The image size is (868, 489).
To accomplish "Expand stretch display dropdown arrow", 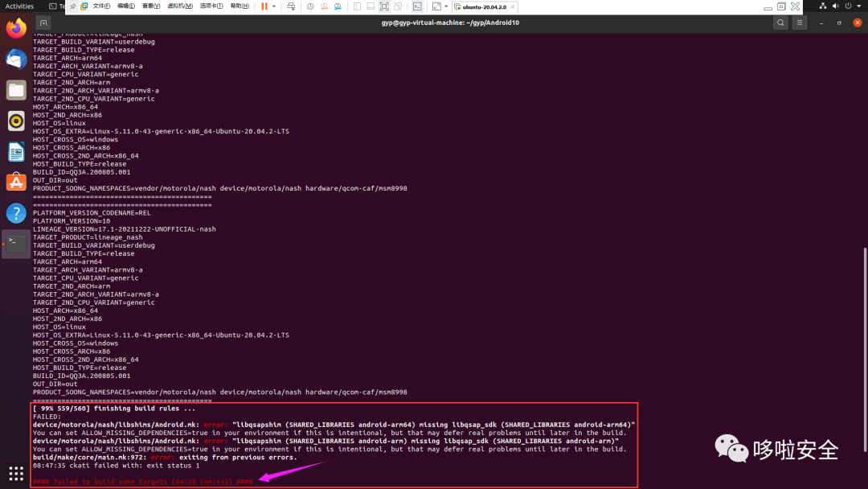I will [446, 6].
